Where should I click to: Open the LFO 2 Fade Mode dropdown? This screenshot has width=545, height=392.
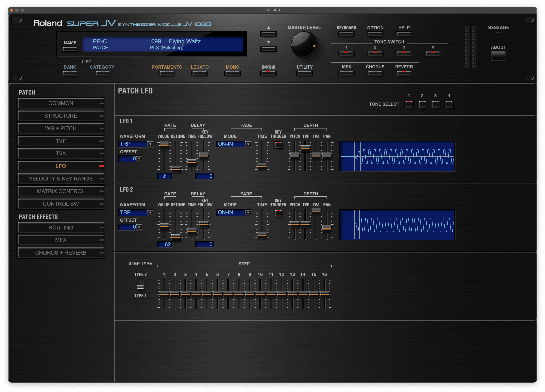point(248,212)
